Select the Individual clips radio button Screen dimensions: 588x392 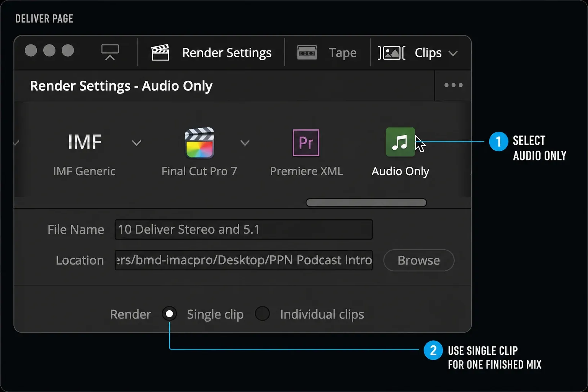[263, 314]
